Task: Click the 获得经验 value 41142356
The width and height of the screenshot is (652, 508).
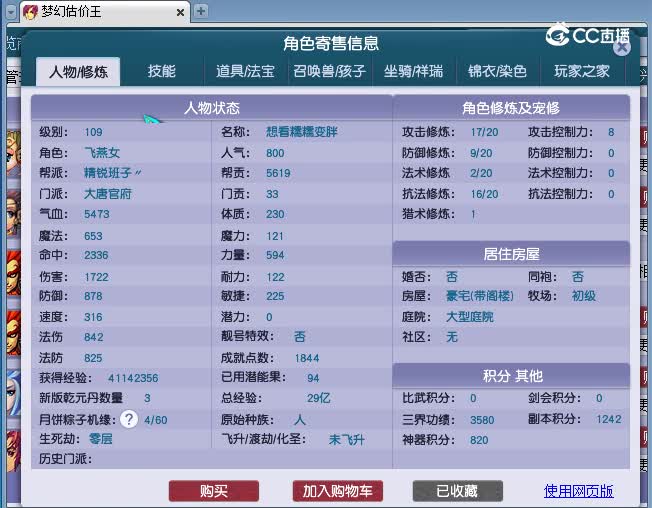Action: [133, 378]
